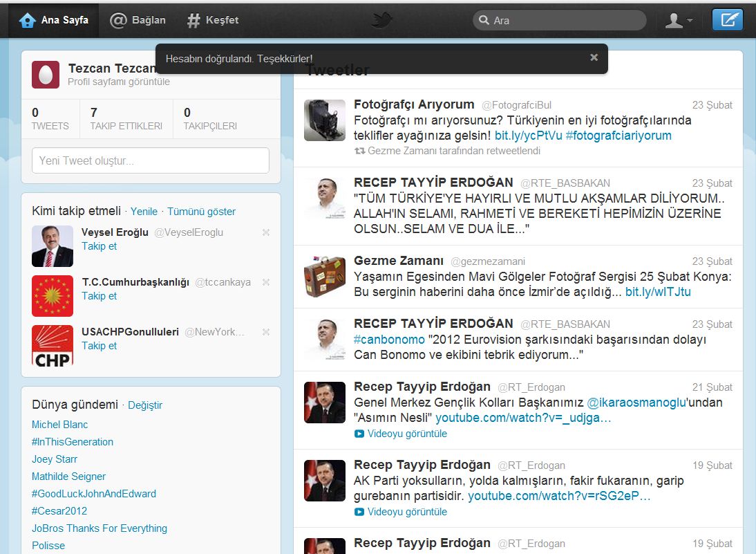The height and width of the screenshot is (554, 756).
Task: Click the avatar of the #canbonomo tweet
Action: pos(325,340)
